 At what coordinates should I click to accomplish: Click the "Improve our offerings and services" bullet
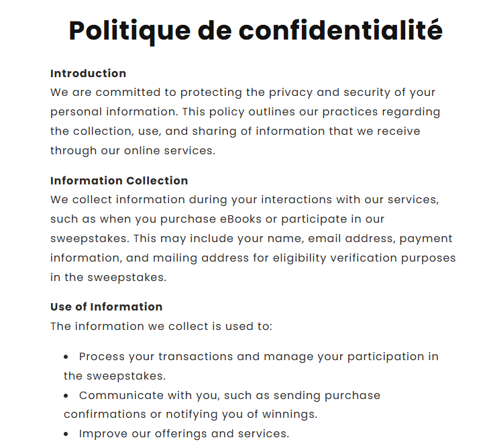[x=184, y=433]
